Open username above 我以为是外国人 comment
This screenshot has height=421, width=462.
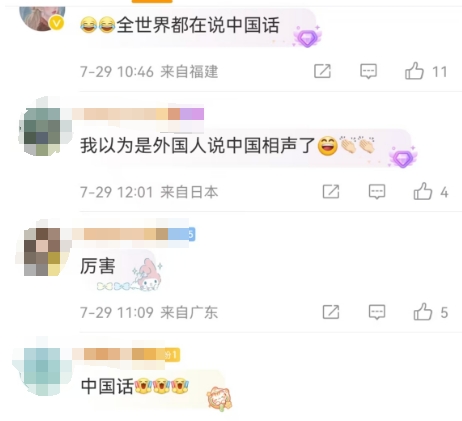click(x=138, y=115)
